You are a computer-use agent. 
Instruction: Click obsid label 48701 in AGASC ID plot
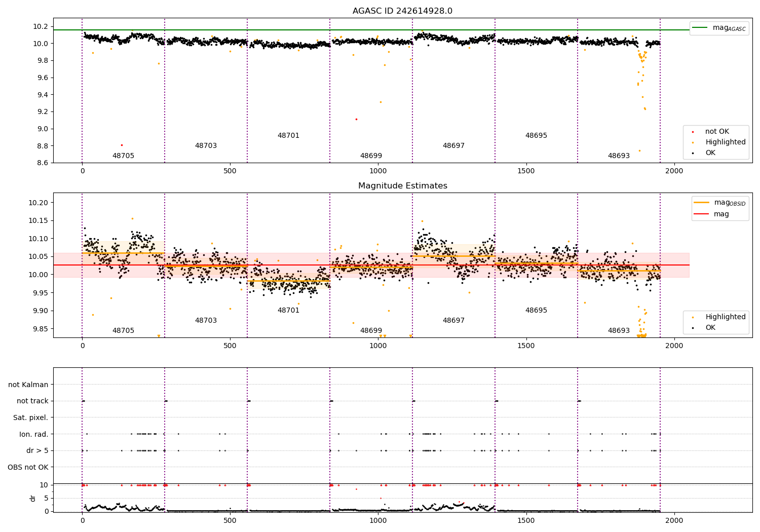[288, 135]
